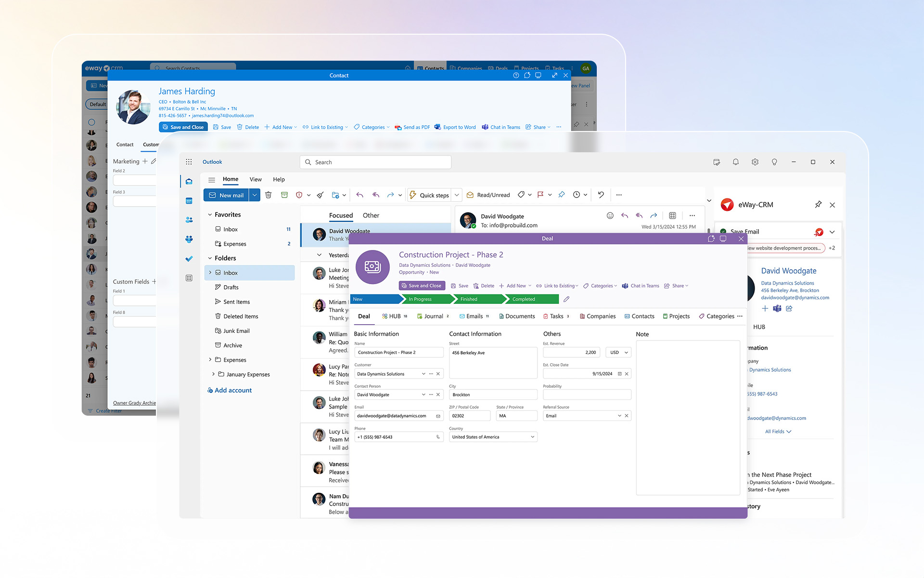Switch to the Other inbox view
The image size is (924, 578).
click(x=371, y=215)
